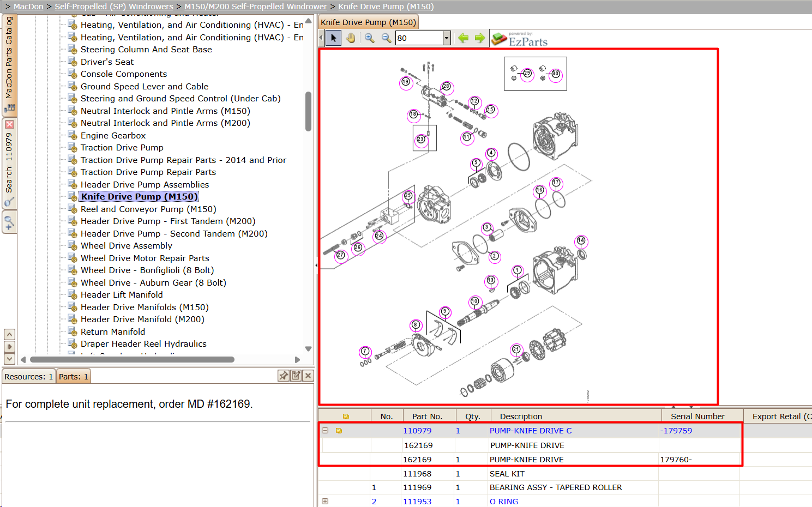Image resolution: width=812 pixels, height=507 pixels.
Task: Open the zoom level dropdown arrow
Action: click(x=447, y=38)
